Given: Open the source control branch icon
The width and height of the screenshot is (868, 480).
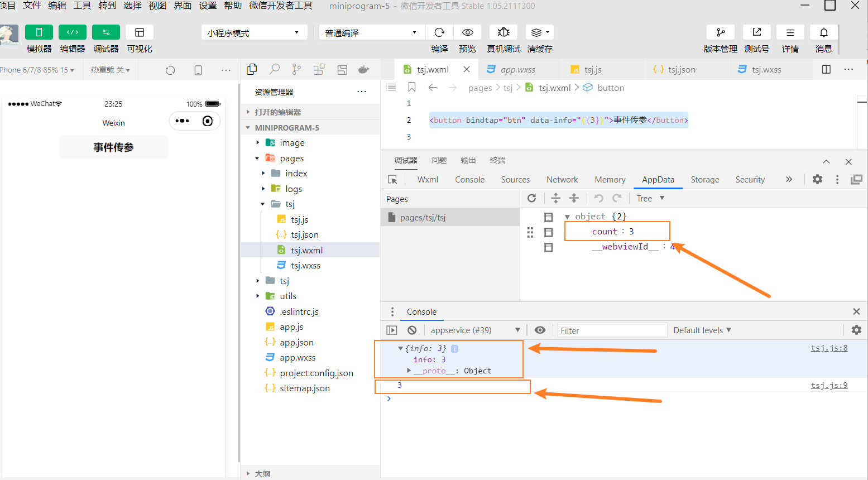Looking at the screenshot, I should pyautogui.click(x=296, y=69).
